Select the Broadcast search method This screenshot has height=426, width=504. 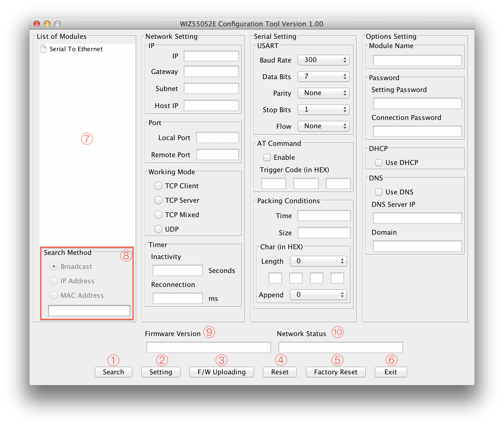point(54,267)
